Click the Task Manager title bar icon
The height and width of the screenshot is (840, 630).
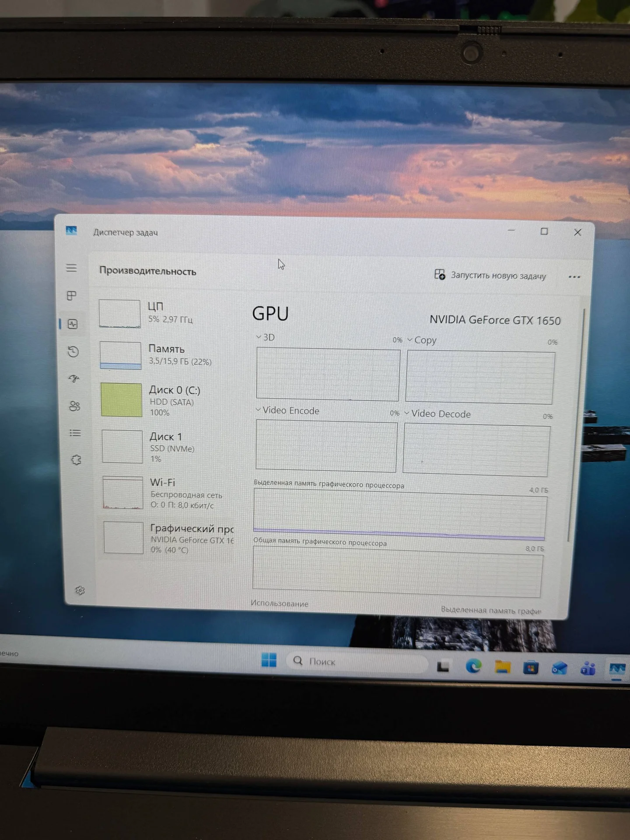pyautogui.click(x=71, y=231)
